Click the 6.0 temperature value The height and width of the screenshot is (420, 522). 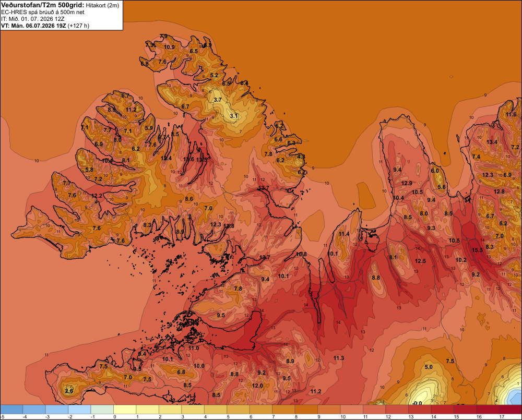click(x=435, y=171)
